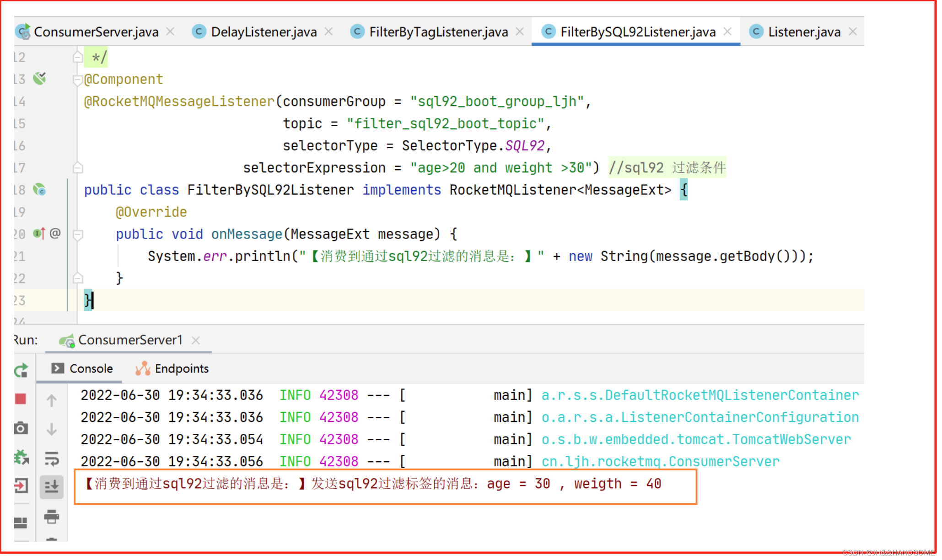This screenshot has width=942, height=560.
Task: Click the bug-arrow debug icon in the Run sidebar
Action: click(x=21, y=457)
